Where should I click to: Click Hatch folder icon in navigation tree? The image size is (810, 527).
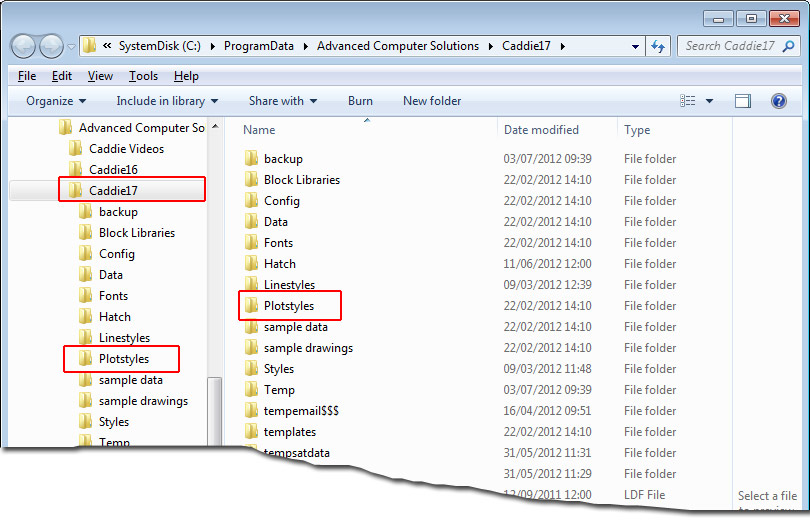tap(86, 317)
